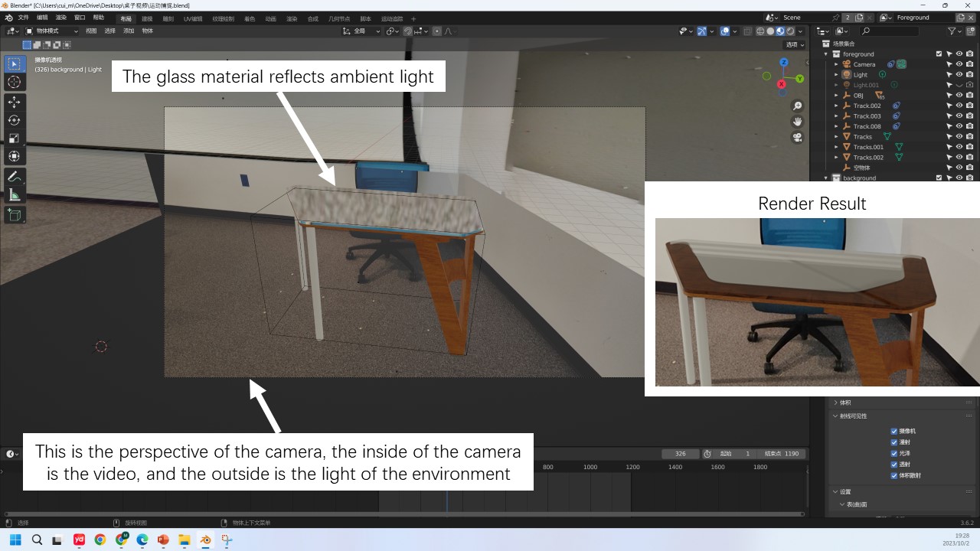Click the pan view hand gizmo
Image resolution: width=980 pixels, height=551 pixels.
pos(797,122)
